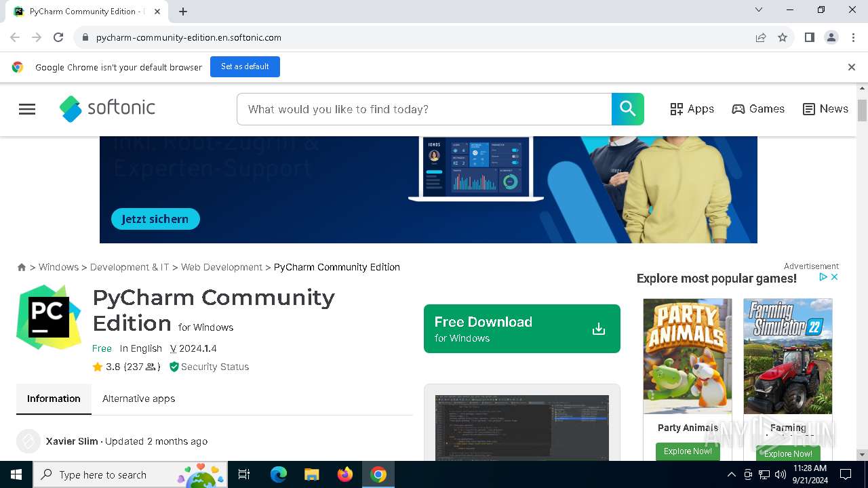
Task: Click the Jetzt sichern ad button
Action: click(155, 219)
